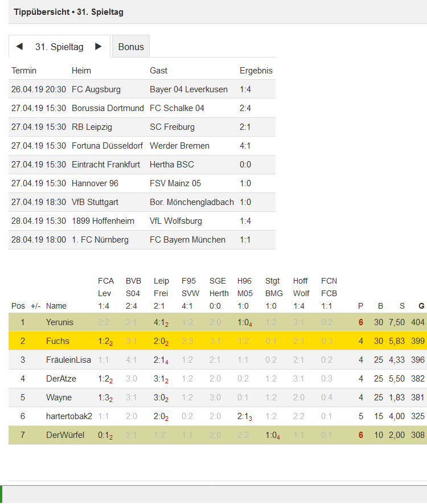Open the Bonus tab
This screenshot has height=504, width=427.
tap(131, 47)
